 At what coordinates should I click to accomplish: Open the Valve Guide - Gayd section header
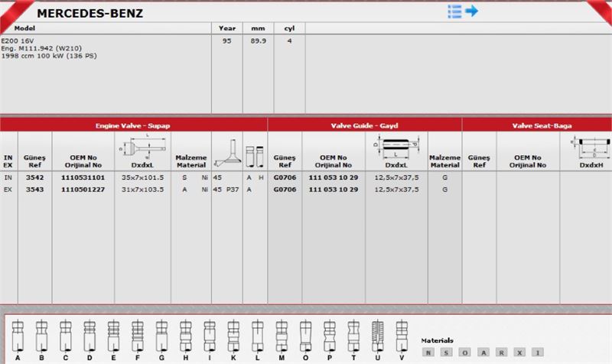pyautogui.click(x=365, y=125)
